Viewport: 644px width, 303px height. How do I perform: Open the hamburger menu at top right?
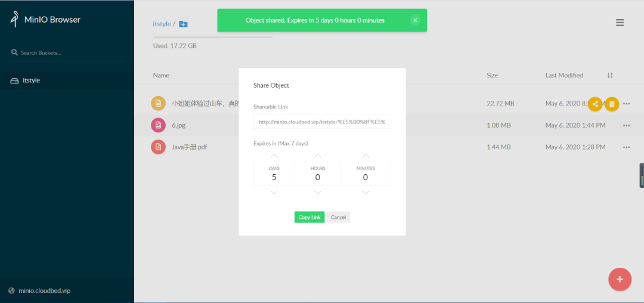[x=620, y=23]
